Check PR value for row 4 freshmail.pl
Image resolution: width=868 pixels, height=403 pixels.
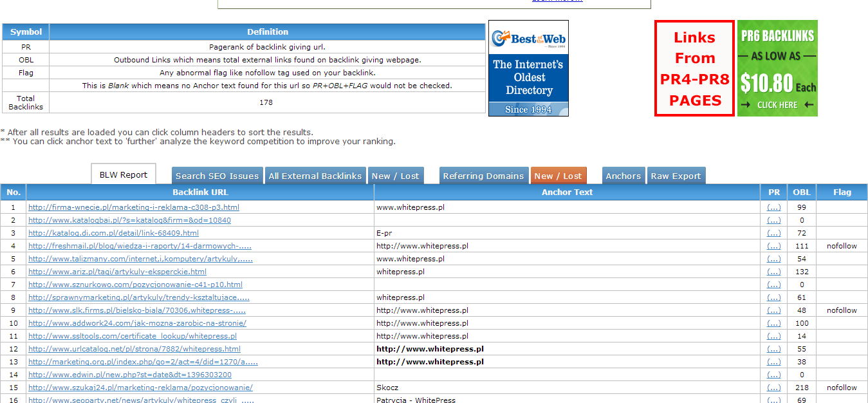pyautogui.click(x=774, y=246)
